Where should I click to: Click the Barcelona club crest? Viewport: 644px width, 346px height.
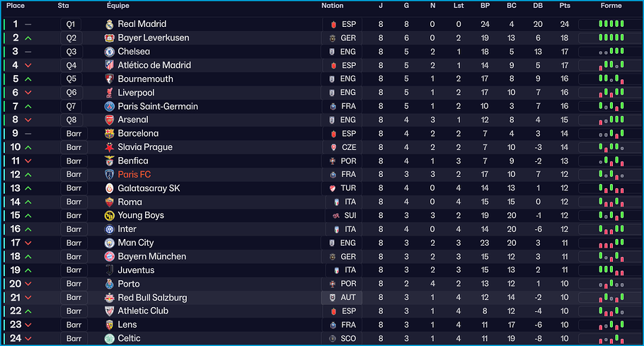coord(110,134)
